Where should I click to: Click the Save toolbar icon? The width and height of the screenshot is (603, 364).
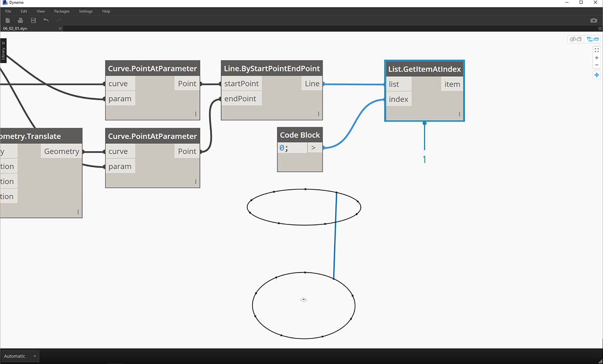33,21
